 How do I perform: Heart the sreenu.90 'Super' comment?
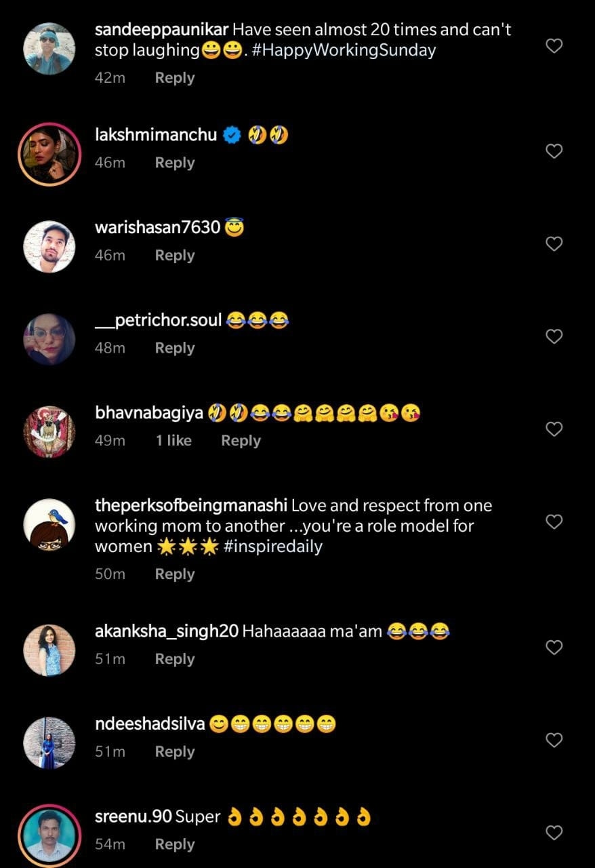554,833
